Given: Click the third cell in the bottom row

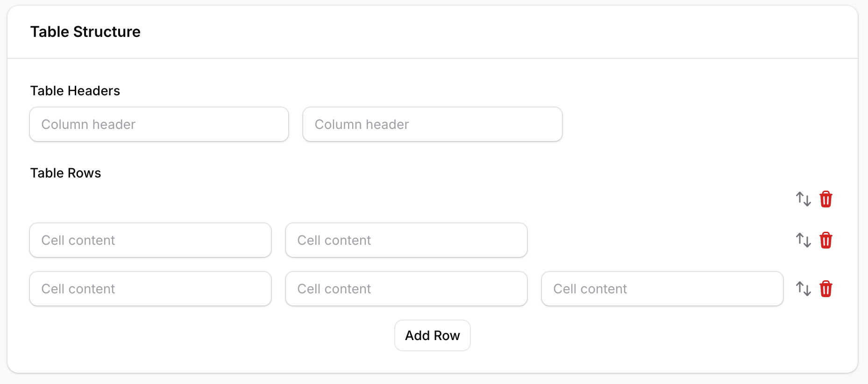Looking at the screenshot, I should [662, 289].
